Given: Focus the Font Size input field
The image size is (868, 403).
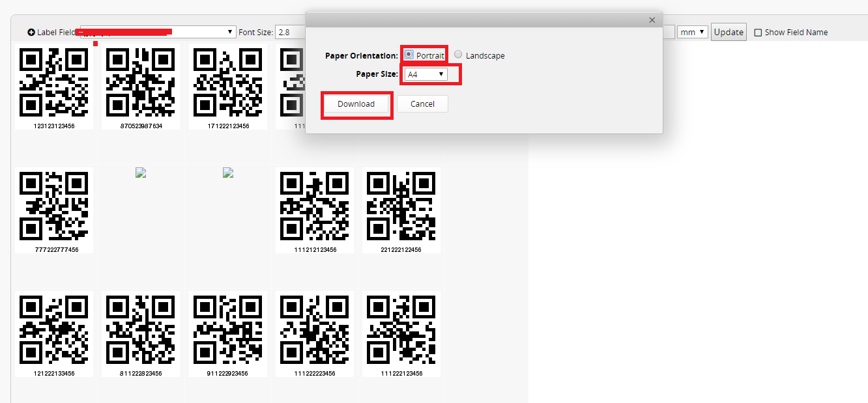Looking at the screenshot, I should [x=290, y=32].
